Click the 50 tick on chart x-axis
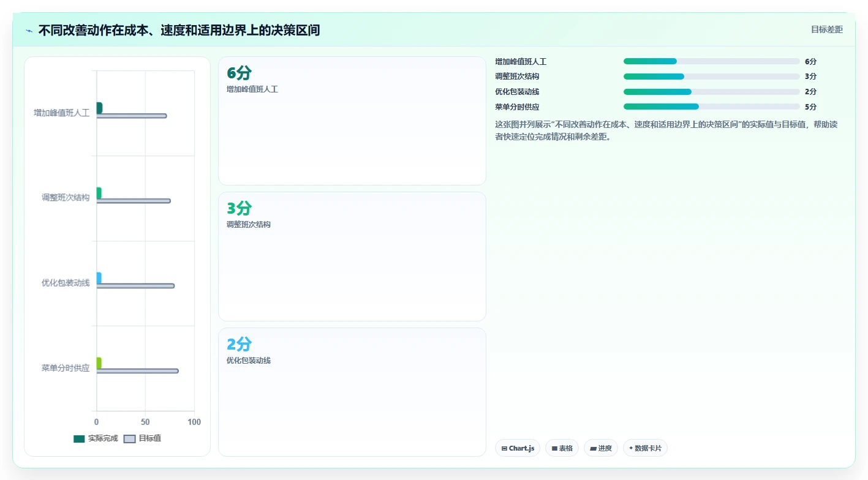This screenshot has height=480, width=868. [145, 422]
